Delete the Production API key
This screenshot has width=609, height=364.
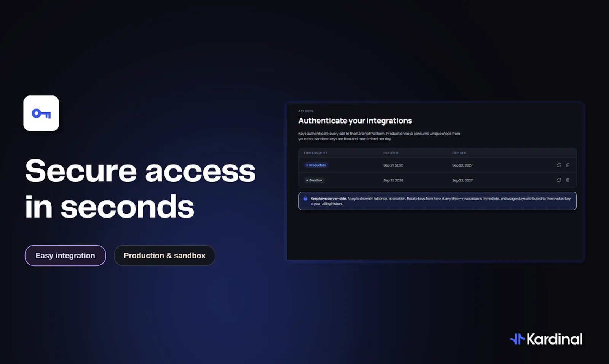click(x=568, y=165)
